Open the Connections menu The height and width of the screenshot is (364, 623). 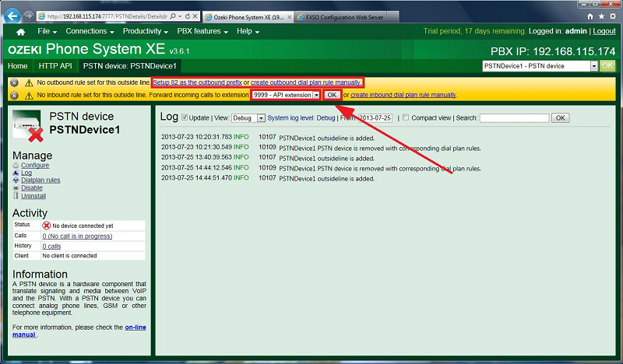click(x=90, y=32)
